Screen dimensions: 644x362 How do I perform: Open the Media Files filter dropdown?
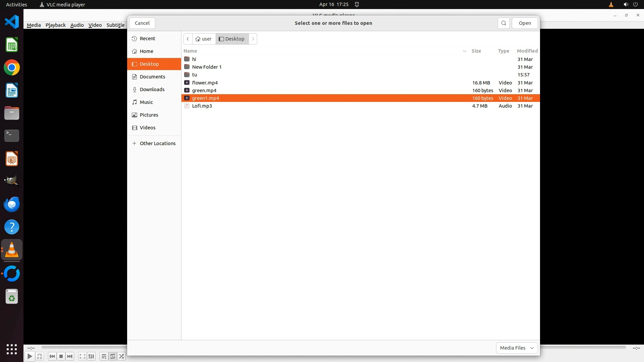[x=517, y=348]
